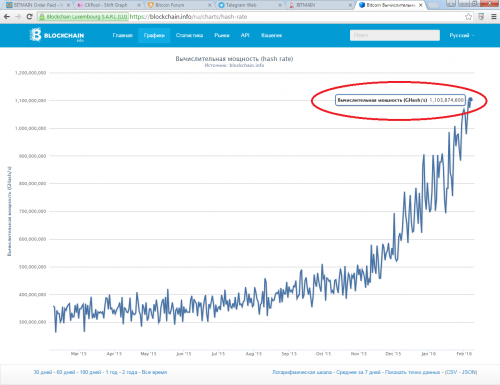Show the 2 года chart range
Screen dimensions: 500x385
[x=129, y=372]
